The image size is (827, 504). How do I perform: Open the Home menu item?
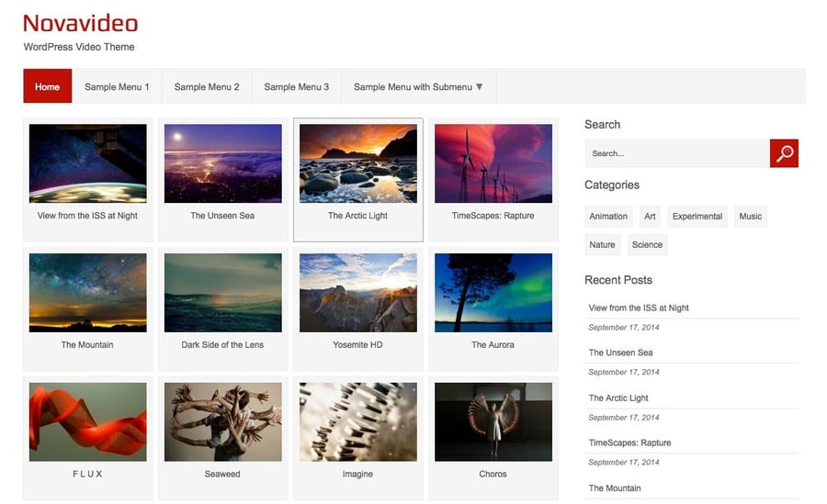tap(48, 86)
